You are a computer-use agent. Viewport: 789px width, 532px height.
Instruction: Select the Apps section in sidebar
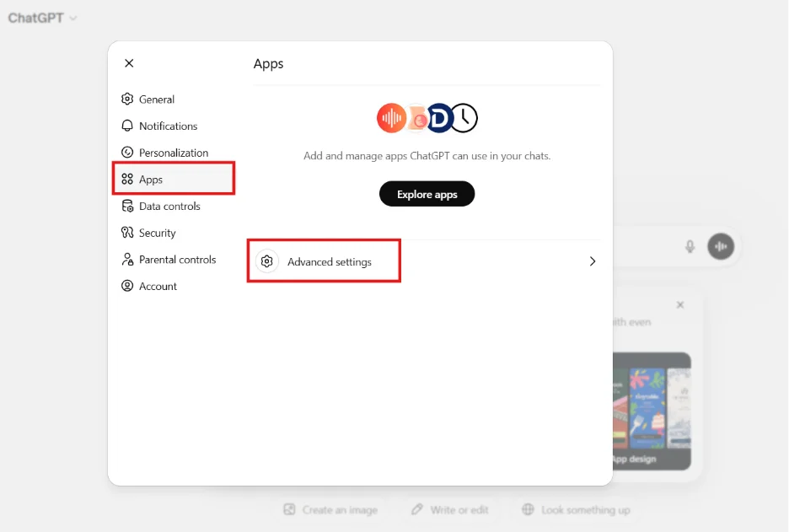click(x=174, y=180)
